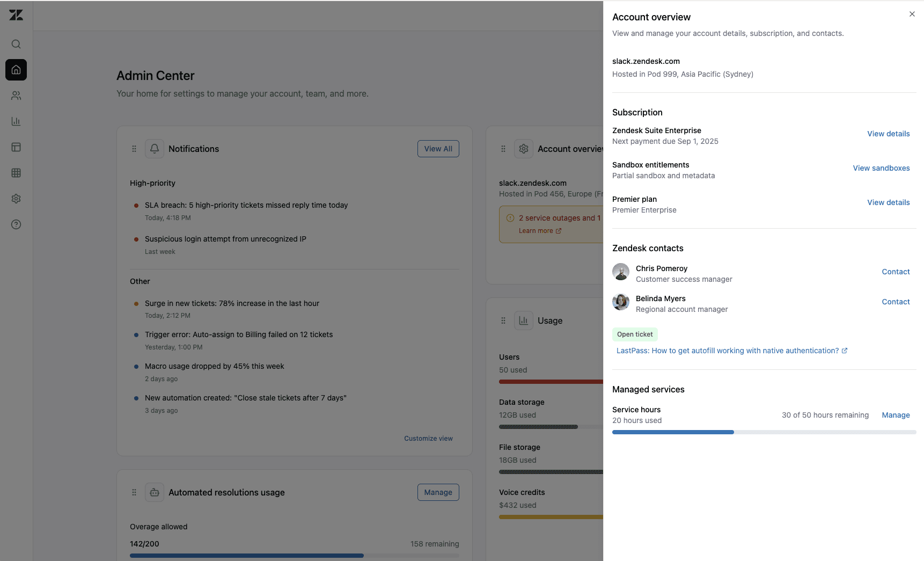This screenshot has height=561, width=924.
Task: Select the Home icon in sidebar
Action: pyautogui.click(x=16, y=70)
